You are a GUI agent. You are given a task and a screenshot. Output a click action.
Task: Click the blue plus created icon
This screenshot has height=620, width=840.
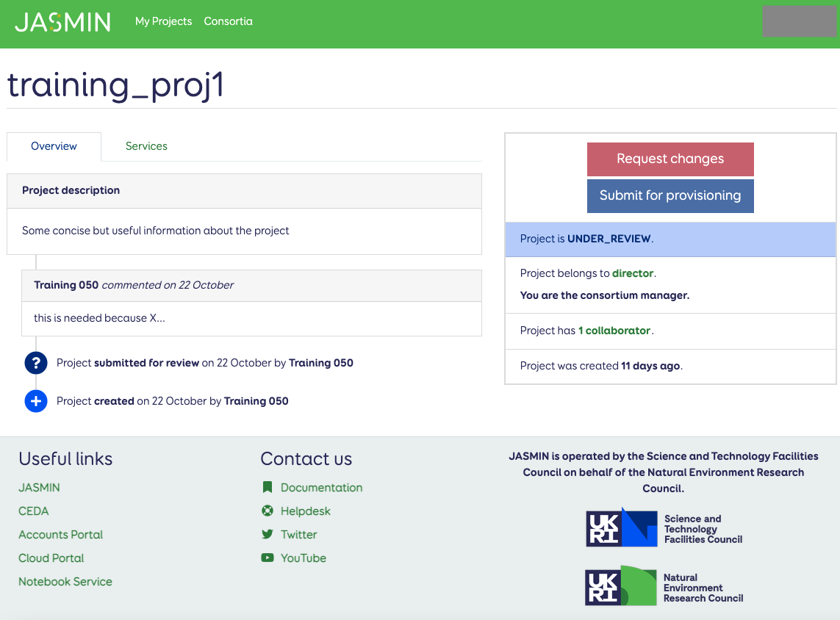[36, 401]
